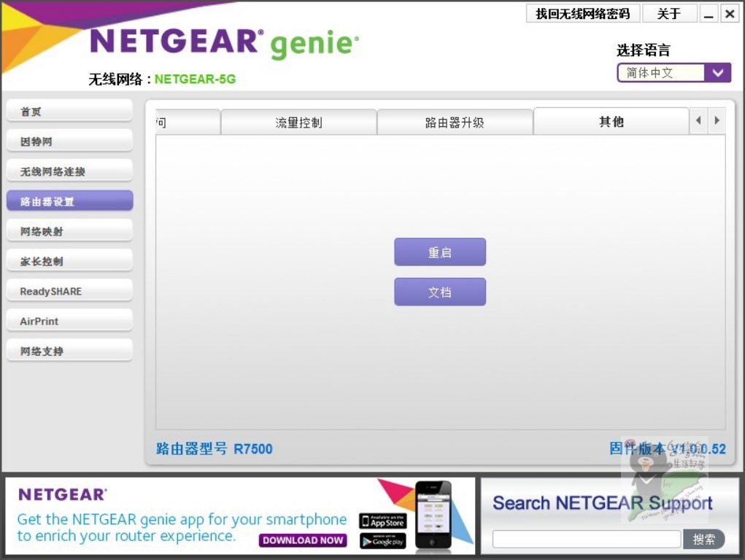The image size is (745, 560).
Task: Open the 首页 home section
Action: click(69, 112)
